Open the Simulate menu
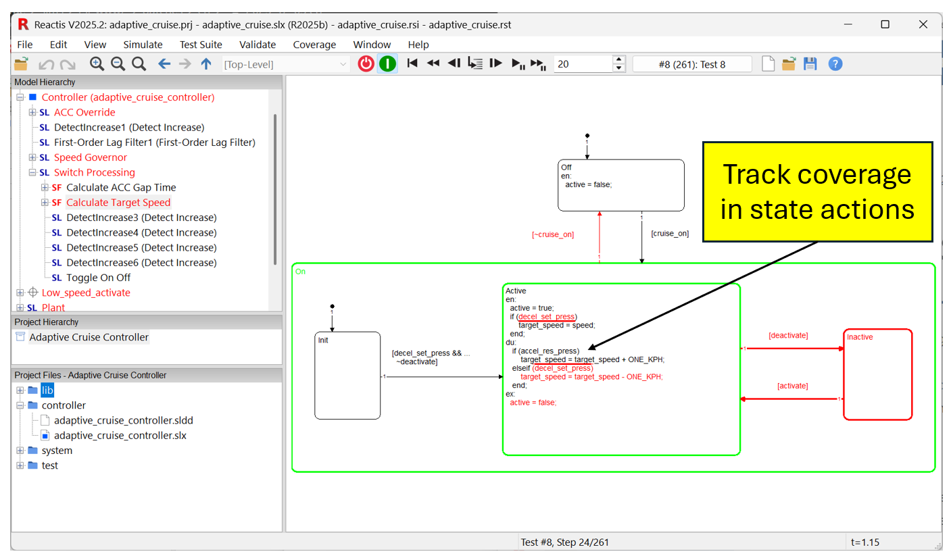The image size is (951, 560). click(143, 45)
